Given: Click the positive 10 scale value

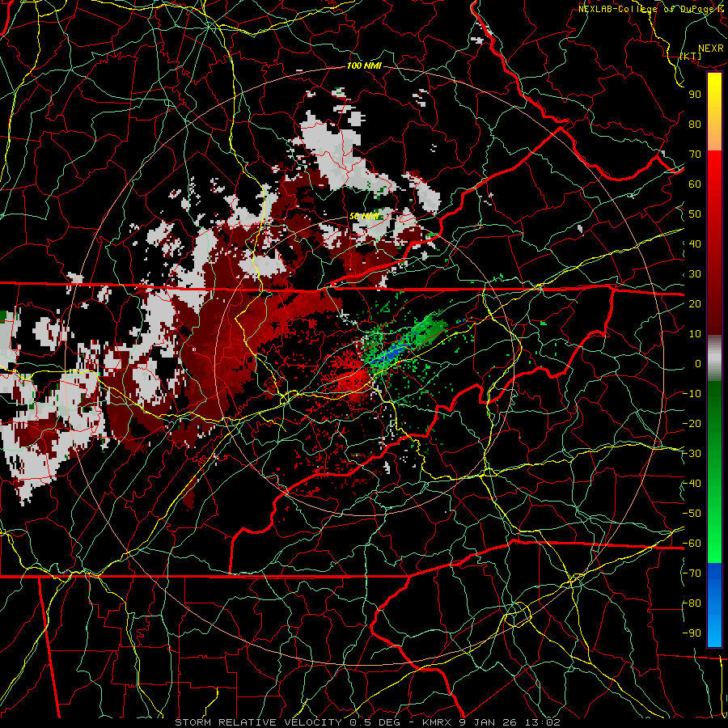Looking at the screenshot, I should click(695, 334).
